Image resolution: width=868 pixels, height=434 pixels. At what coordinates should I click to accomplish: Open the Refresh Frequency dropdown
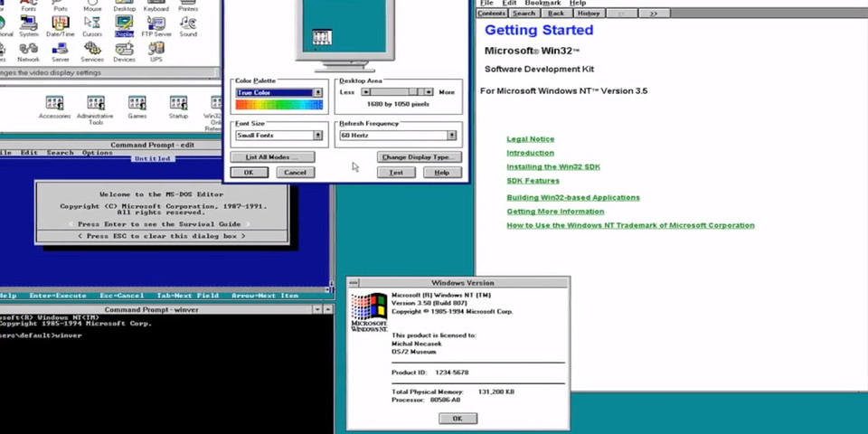click(x=452, y=135)
